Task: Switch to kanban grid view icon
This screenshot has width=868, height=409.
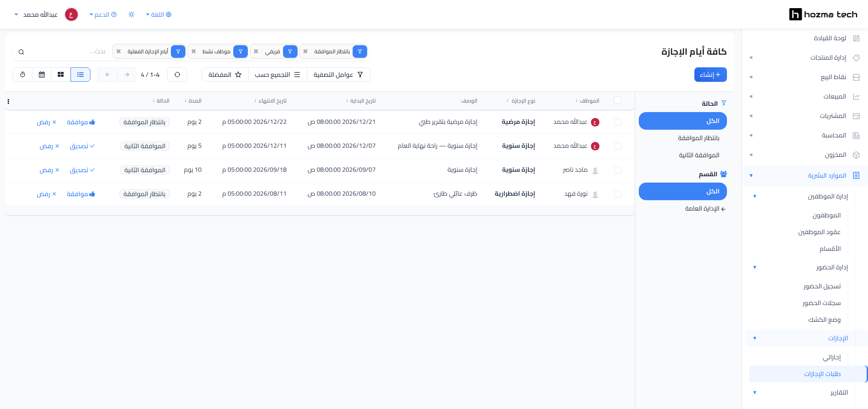Action: [x=61, y=75]
